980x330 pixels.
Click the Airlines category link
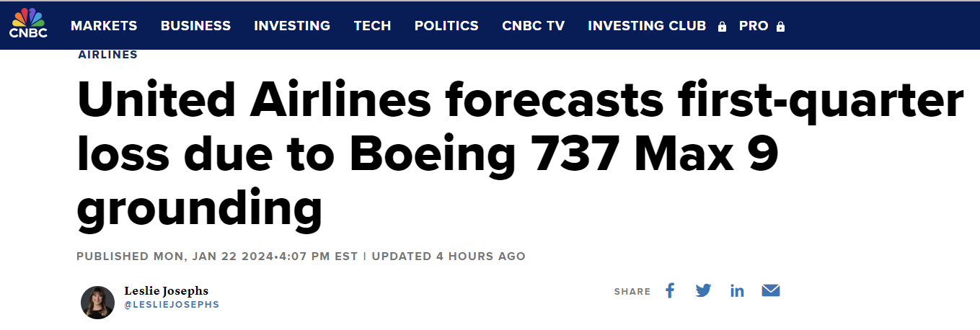[x=107, y=55]
